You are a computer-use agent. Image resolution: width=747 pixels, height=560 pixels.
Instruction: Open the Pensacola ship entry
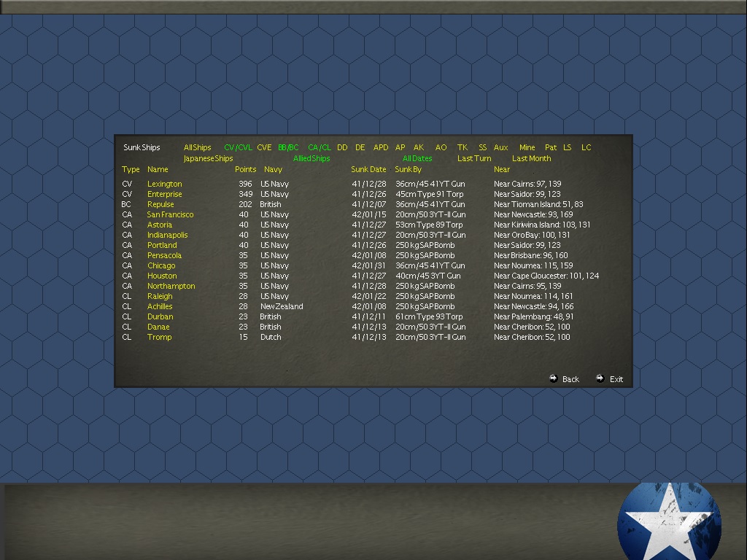(164, 256)
